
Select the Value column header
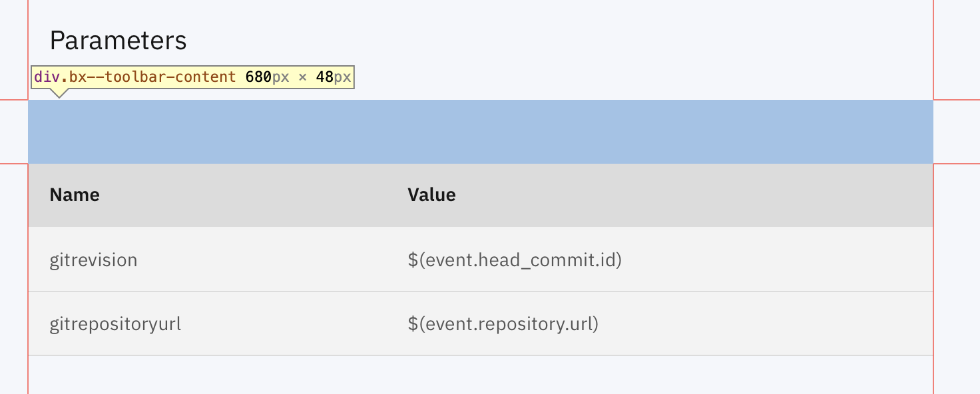click(431, 194)
